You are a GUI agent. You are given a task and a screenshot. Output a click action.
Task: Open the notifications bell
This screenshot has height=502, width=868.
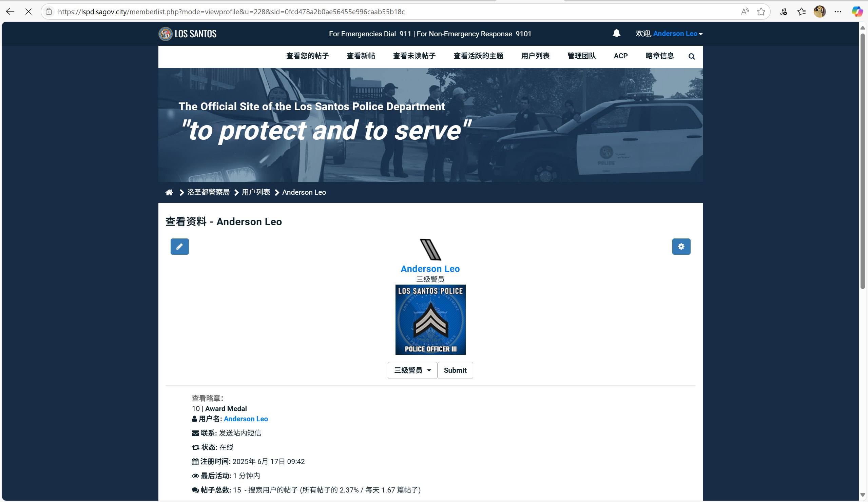coord(616,33)
